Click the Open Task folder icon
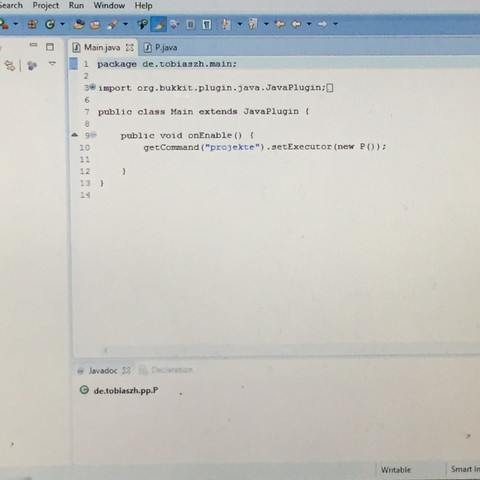 click(x=95, y=25)
